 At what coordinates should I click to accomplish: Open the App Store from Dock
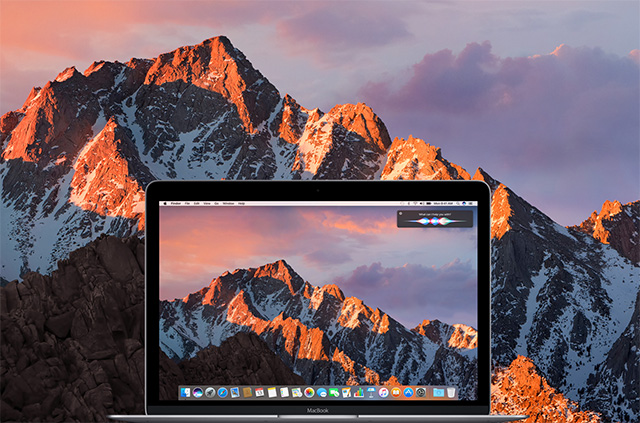407,392
